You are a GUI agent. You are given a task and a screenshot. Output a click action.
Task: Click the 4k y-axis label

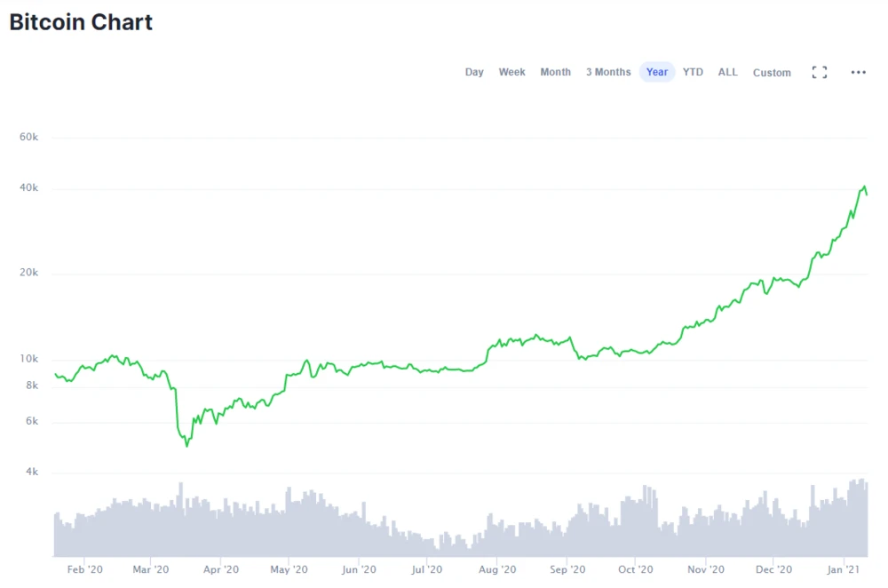tap(31, 473)
